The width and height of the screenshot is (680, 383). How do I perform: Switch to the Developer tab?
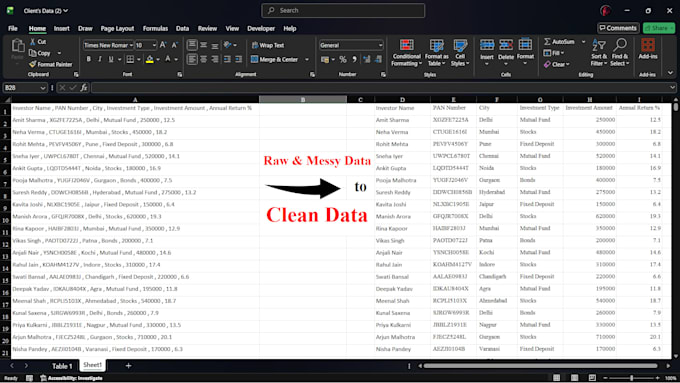[261, 28]
